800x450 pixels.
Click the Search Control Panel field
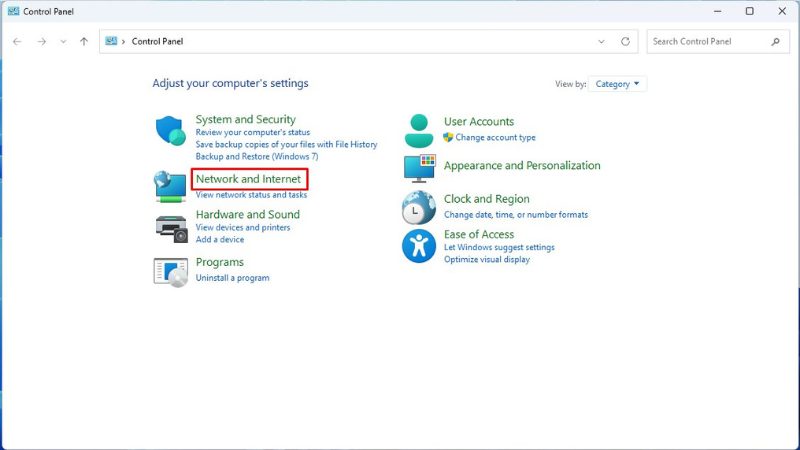(718, 41)
